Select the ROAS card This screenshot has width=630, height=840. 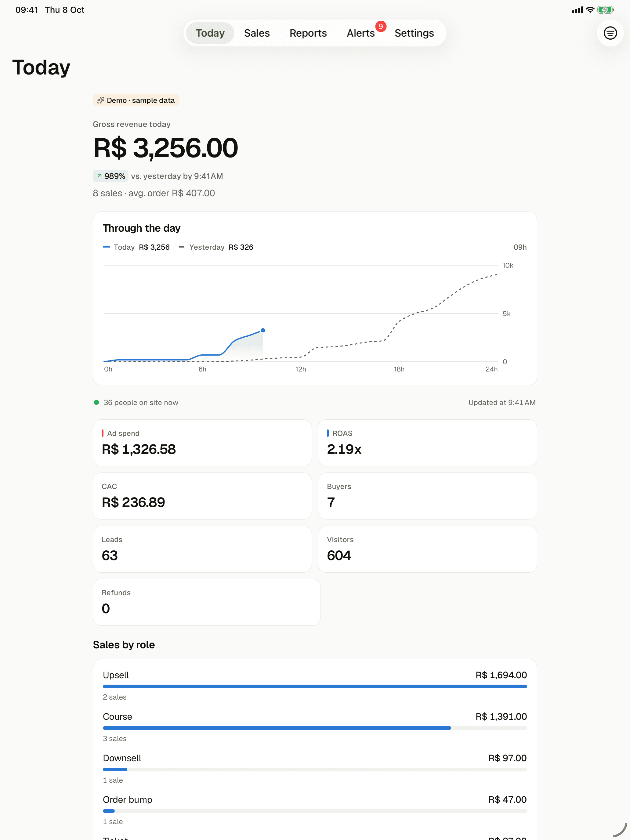tap(427, 443)
